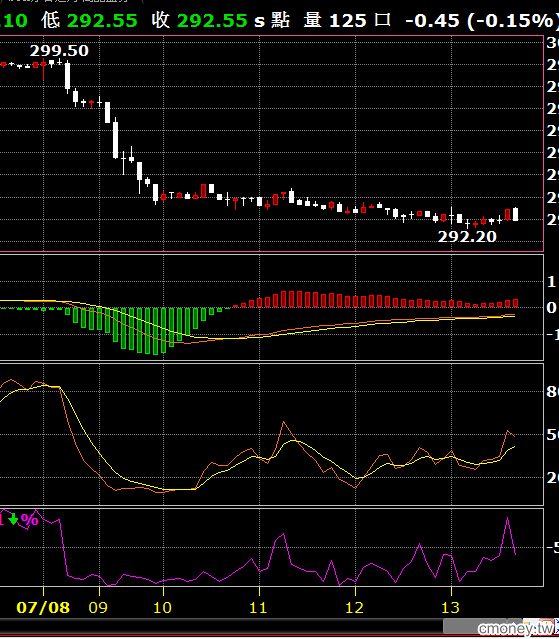Viewport: 559px width, 639px height.
Task: Click the closing price 收 292.55 readout
Action: point(199,20)
